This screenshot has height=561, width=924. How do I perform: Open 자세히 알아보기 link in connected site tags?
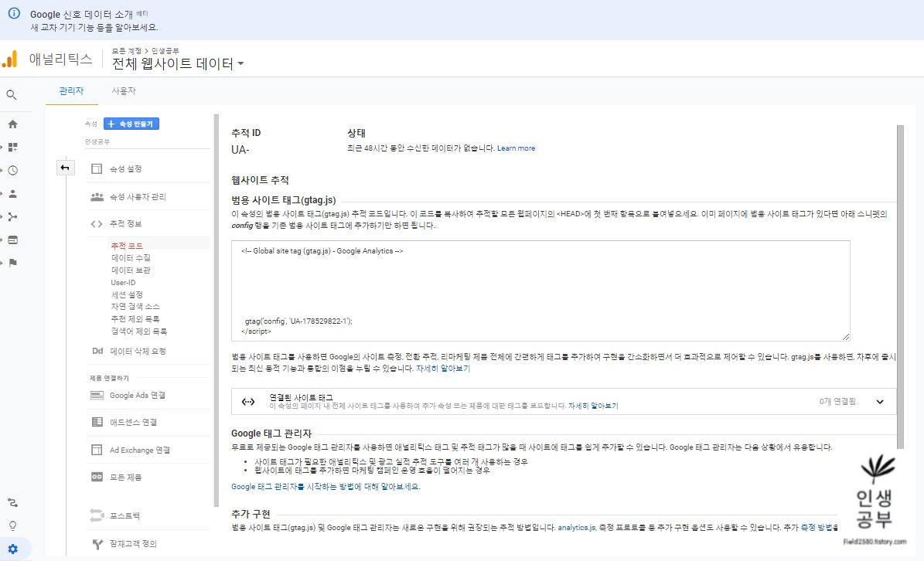point(593,406)
